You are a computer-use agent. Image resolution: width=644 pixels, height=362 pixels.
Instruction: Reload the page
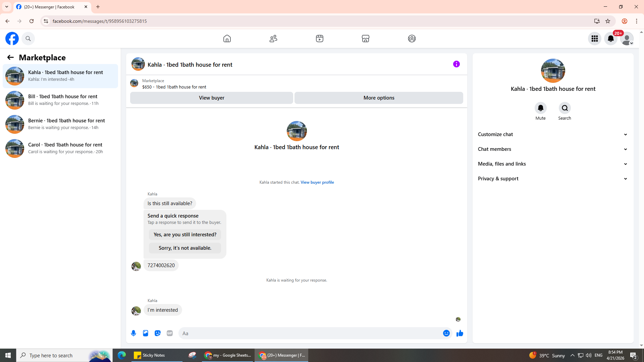[32, 21]
